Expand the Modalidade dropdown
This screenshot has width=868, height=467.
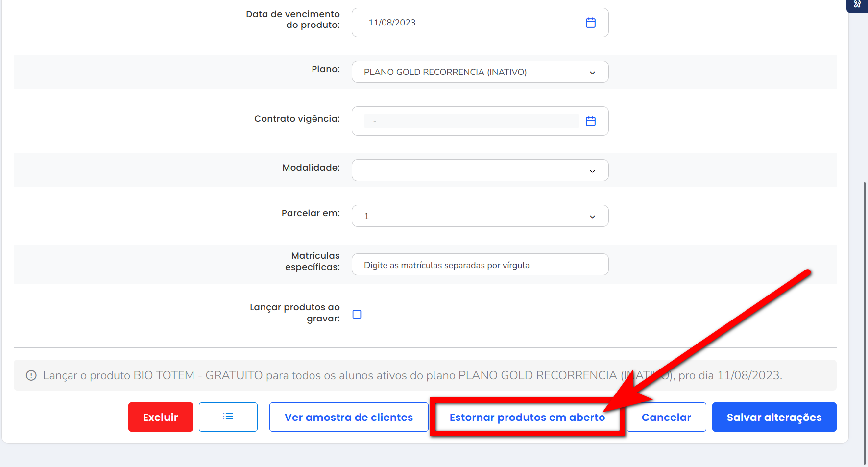click(x=480, y=171)
